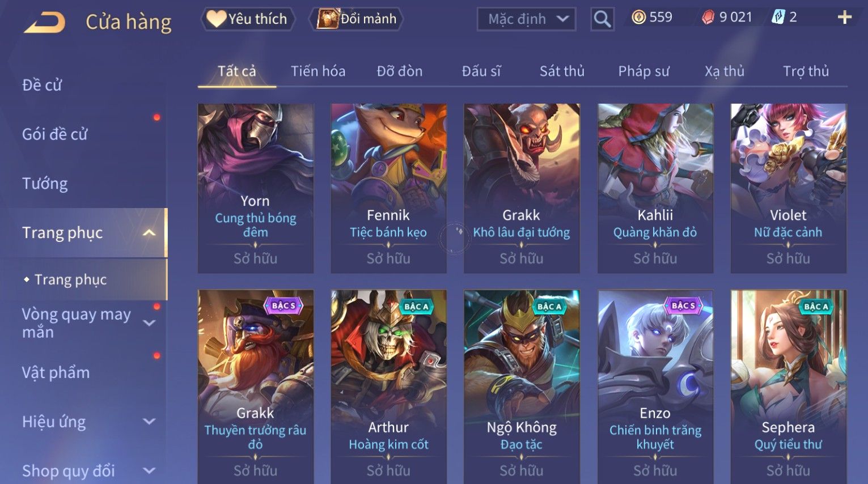Tap the gold coin balance icon
868x484 pixels.
pyautogui.click(x=639, y=18)
